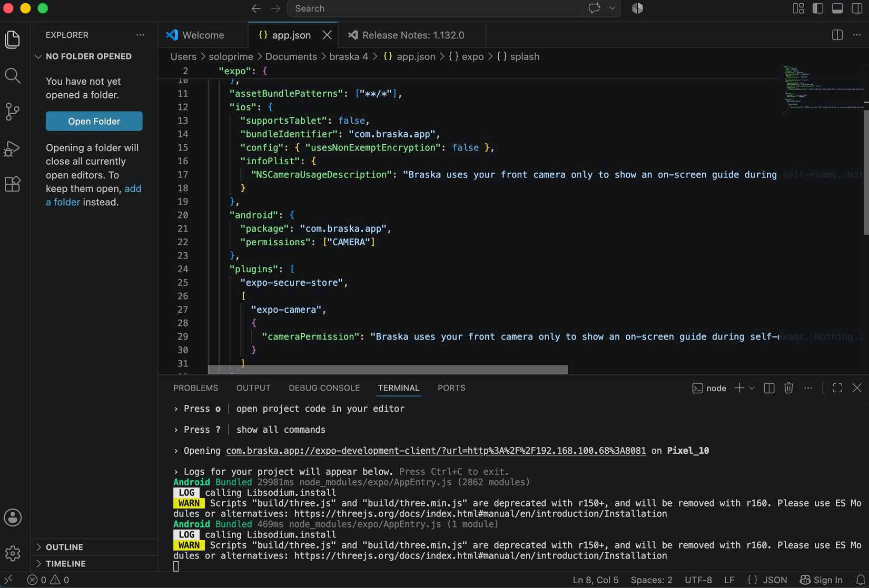Open Explorer views and more actions
Screen dimensions: 869x588
click(140, 35)
